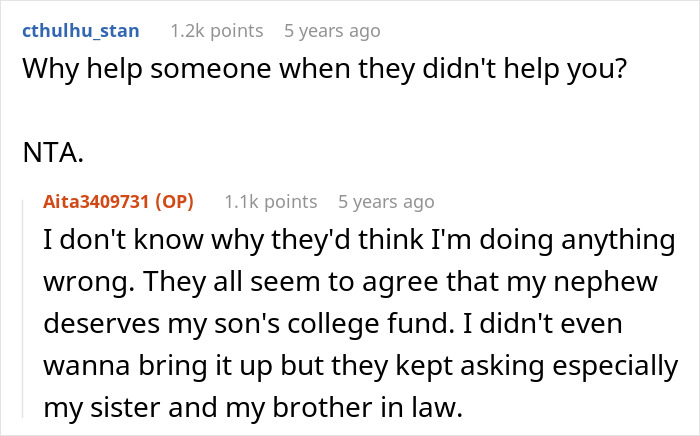The image size is (700, 436).
Task: Open timestamp on cthulhu_stan's comment
Action: [332, 31]
